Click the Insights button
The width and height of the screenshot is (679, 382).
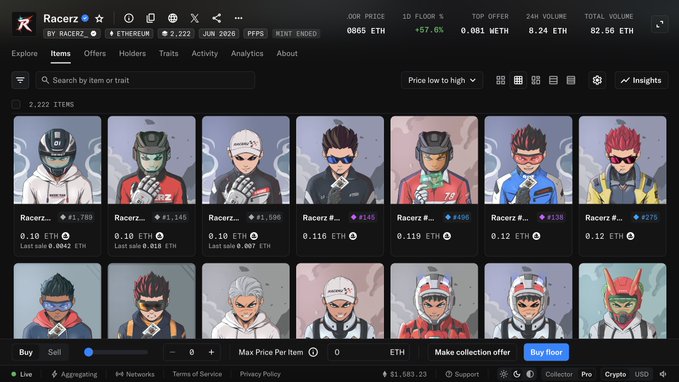[641, 80]
